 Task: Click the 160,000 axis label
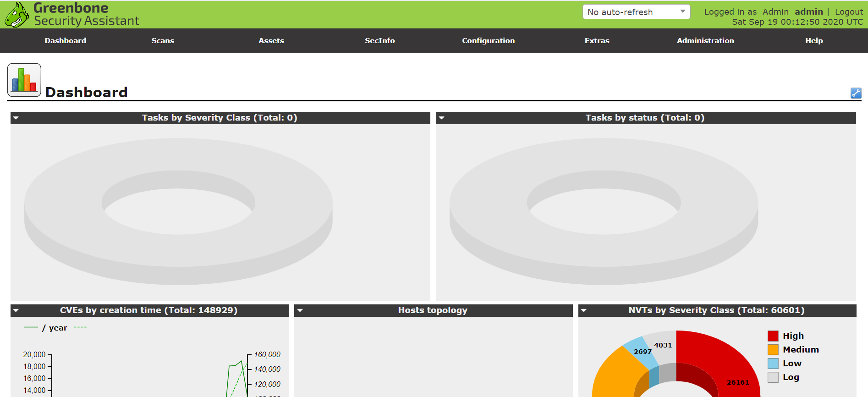(x=267, y=354)
